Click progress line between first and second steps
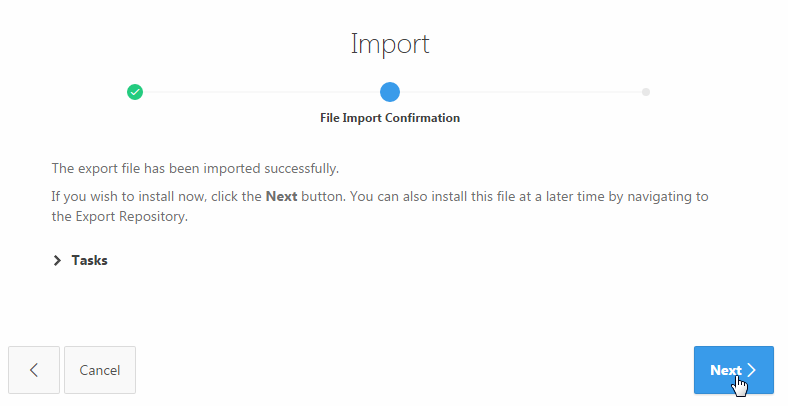 coord(262,92)
